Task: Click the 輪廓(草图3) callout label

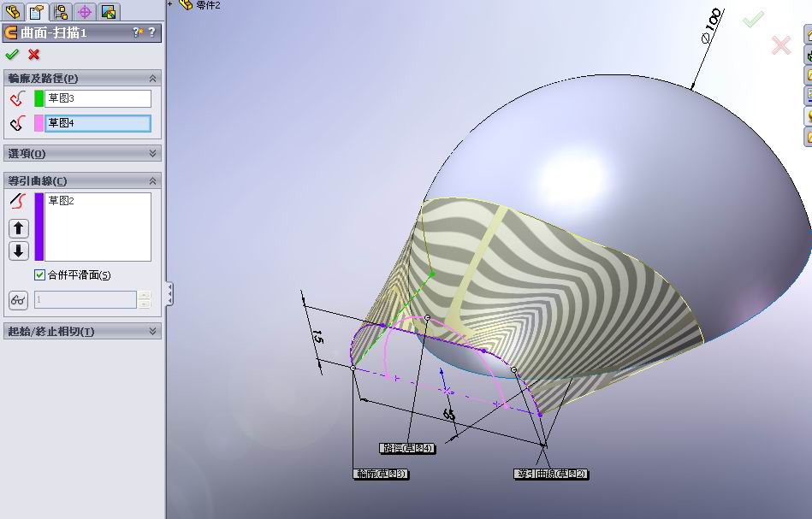Action: pyautogui.click(x=381, y=474)
